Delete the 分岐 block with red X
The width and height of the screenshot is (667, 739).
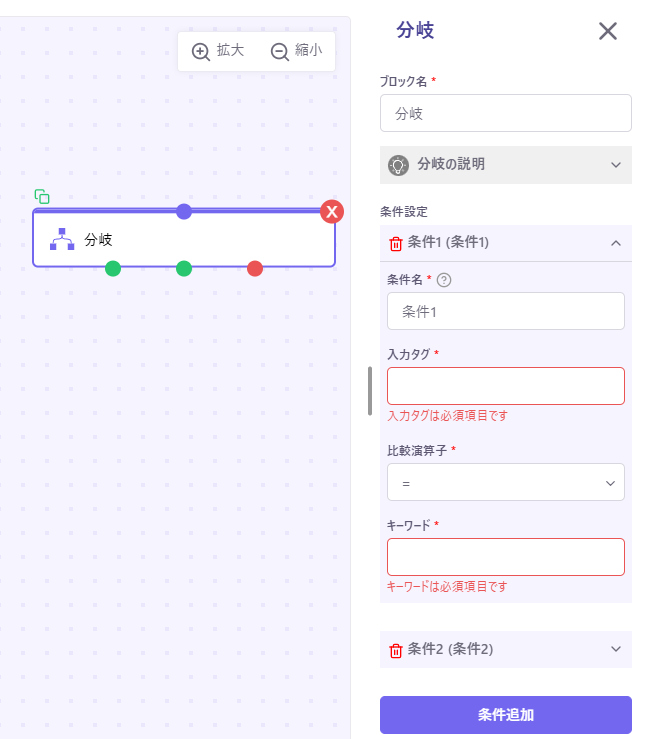(332, 211)
